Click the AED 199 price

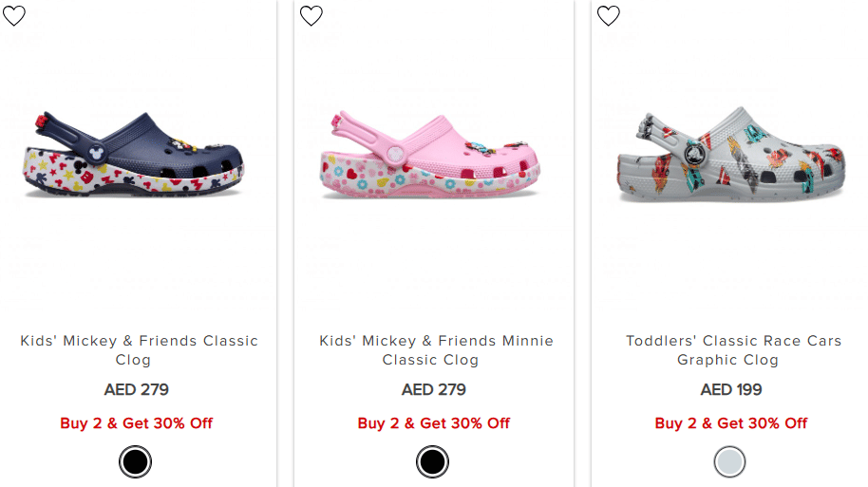tap(731, 390)
